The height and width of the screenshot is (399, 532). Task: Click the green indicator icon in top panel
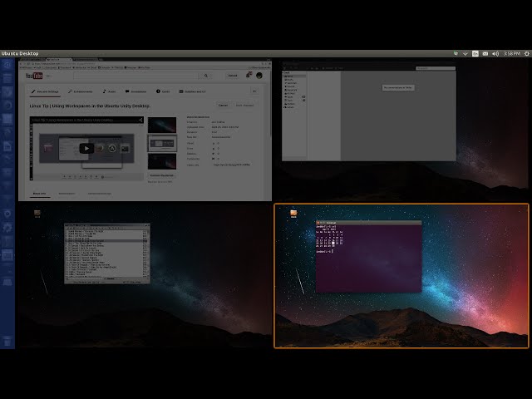(456, 53)
